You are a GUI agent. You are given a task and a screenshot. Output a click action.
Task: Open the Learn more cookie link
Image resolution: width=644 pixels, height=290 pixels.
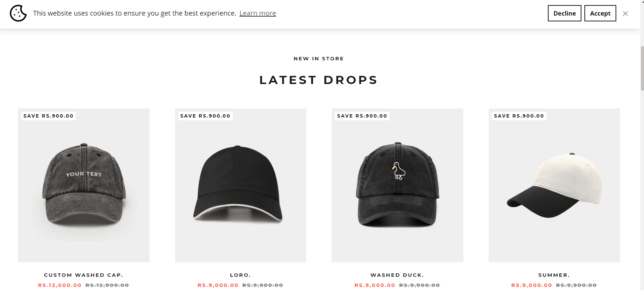tap(258, 13)
